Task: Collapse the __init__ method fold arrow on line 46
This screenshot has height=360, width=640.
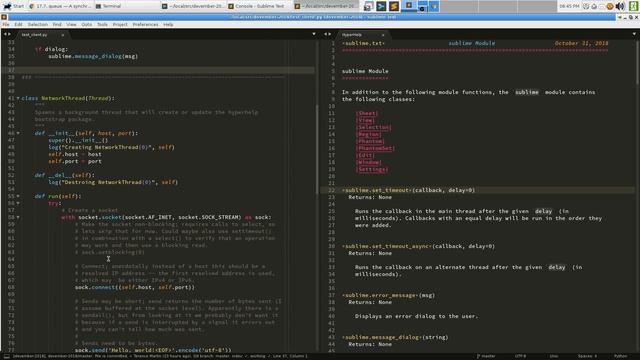Action: coord(18,133)
